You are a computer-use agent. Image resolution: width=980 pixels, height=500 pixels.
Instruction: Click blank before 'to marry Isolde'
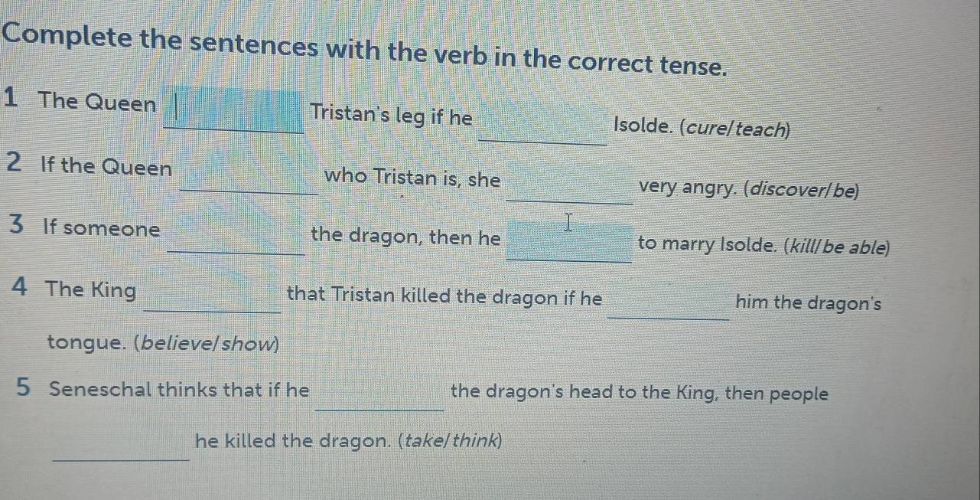[x=570, y=242]
